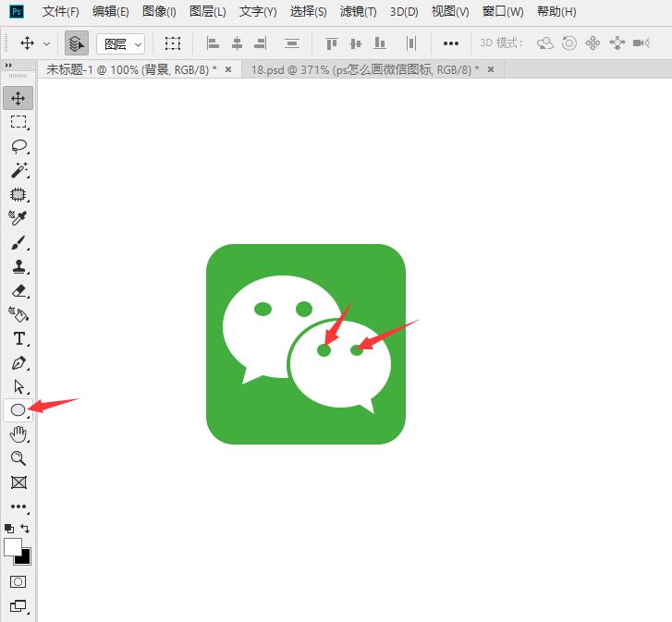Open the 文件(F) menu
The height and width of the screenshot is (622, 672).
click(x=61, y=12)
